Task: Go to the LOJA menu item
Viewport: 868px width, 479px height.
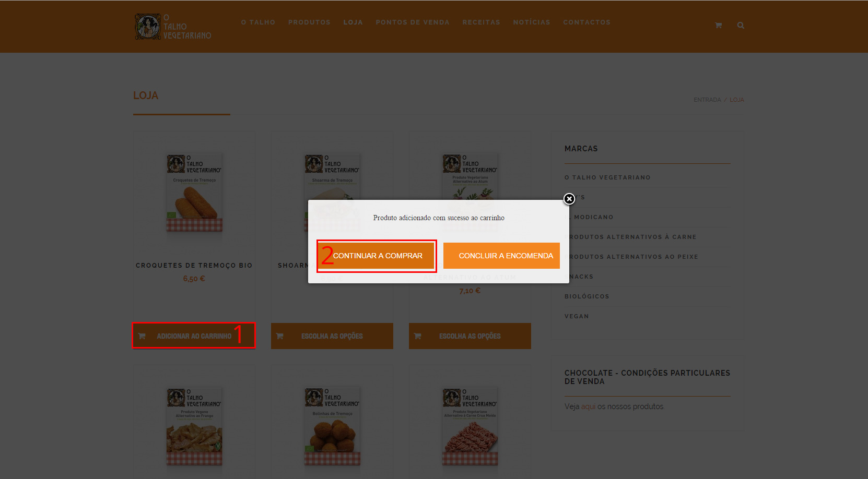Action: 353,22
